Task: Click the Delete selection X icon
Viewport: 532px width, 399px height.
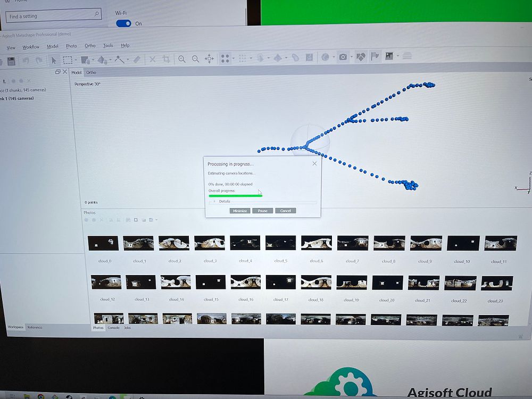Action: coord(152,60)
